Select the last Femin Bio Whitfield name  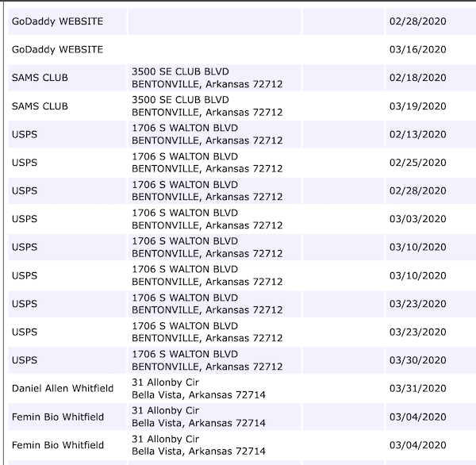click(x=58, y=445)
